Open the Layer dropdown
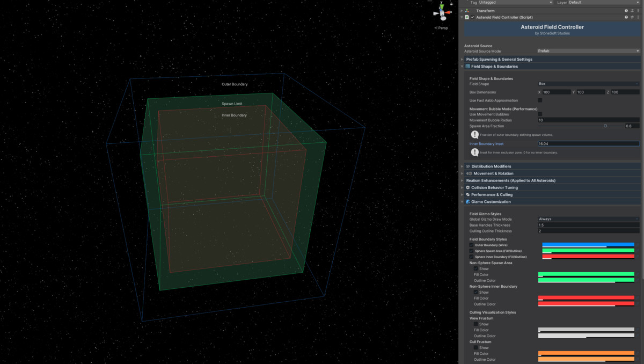Viewport: 644px width, 364px height. [603, 3]
